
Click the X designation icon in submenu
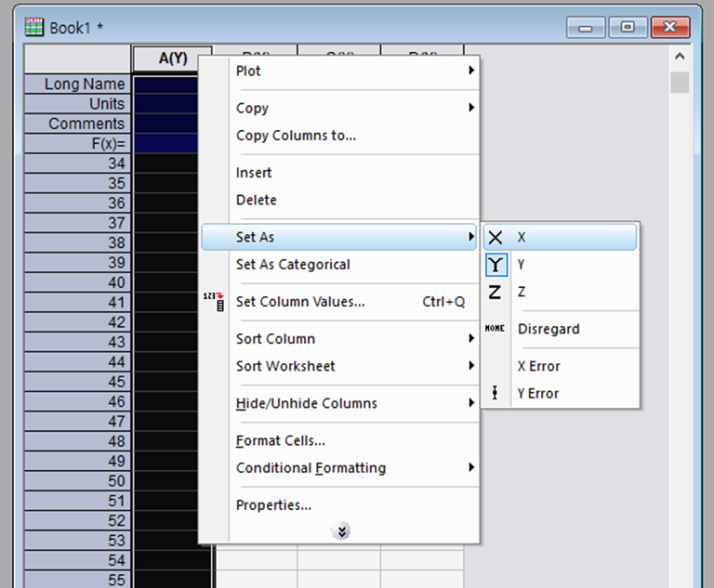click(x=496, y=237)
